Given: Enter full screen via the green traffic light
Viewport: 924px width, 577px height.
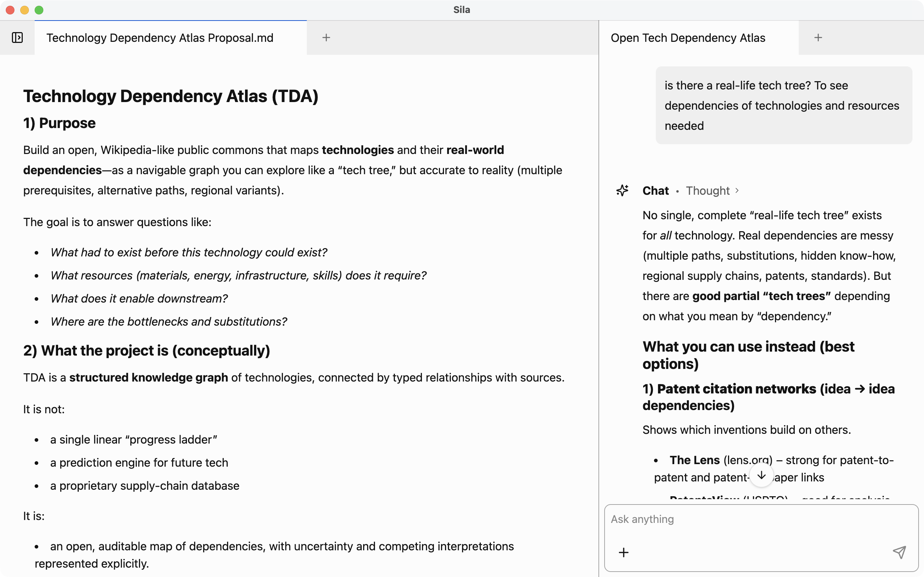Looking at the screenshot, I should coord(39,10).
